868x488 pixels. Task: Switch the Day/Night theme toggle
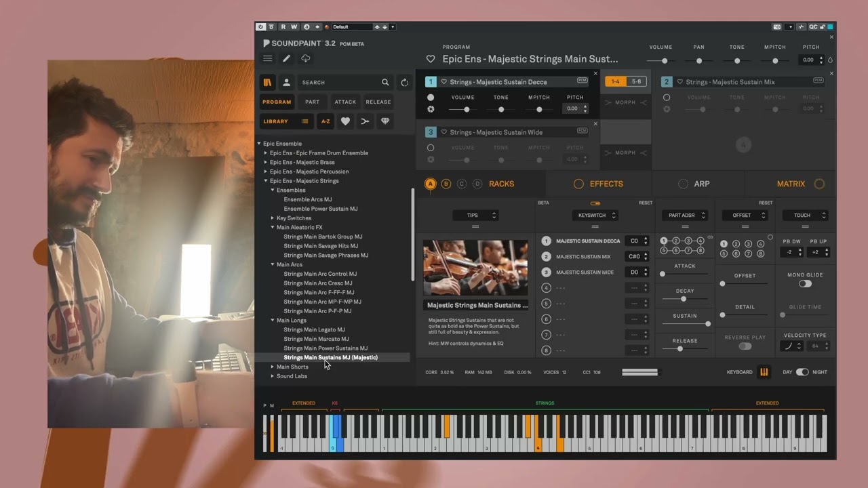(802, 372)
